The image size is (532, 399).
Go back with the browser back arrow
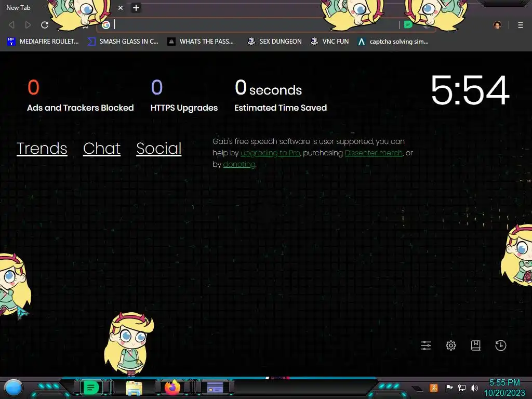pyautogui.click(x=11, y=25)
